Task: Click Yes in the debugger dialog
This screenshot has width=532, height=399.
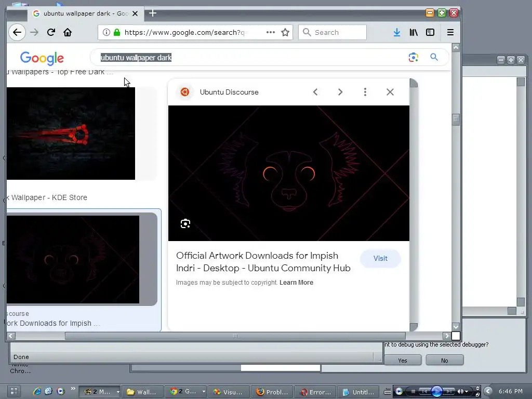Action: (x=403, y=361)
